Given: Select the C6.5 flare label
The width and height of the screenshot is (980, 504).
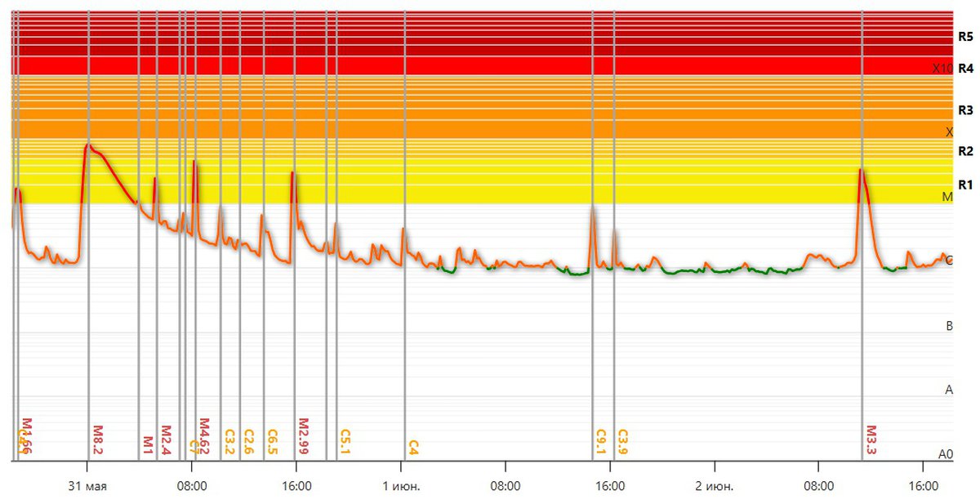Looking at the screenshot, I should tap(273, 442).
